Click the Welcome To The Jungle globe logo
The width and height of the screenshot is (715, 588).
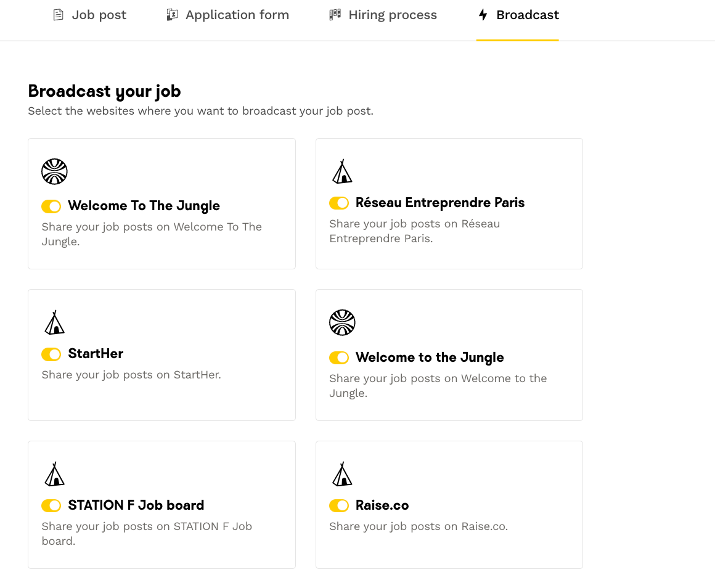tap(54, 171)
